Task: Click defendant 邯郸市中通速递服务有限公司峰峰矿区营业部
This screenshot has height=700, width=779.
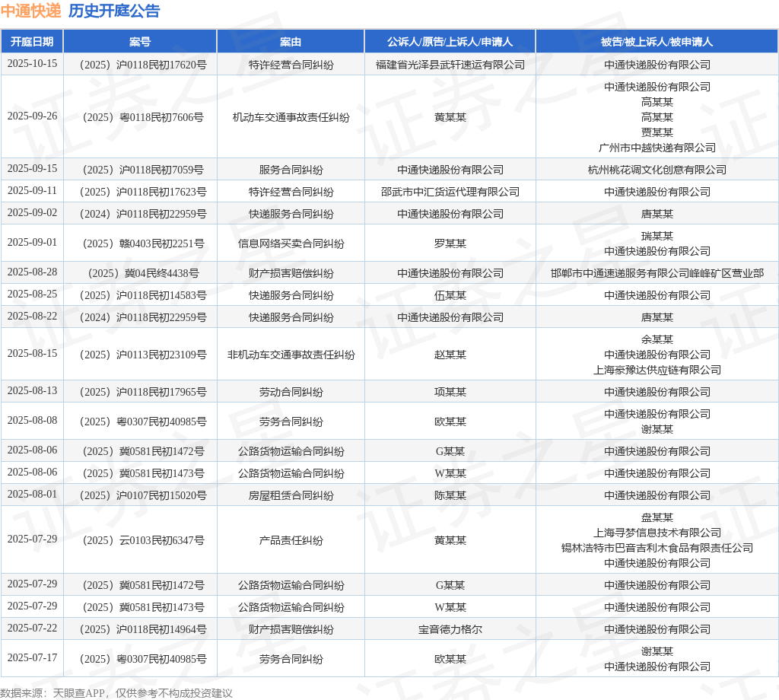Action: 657,273
